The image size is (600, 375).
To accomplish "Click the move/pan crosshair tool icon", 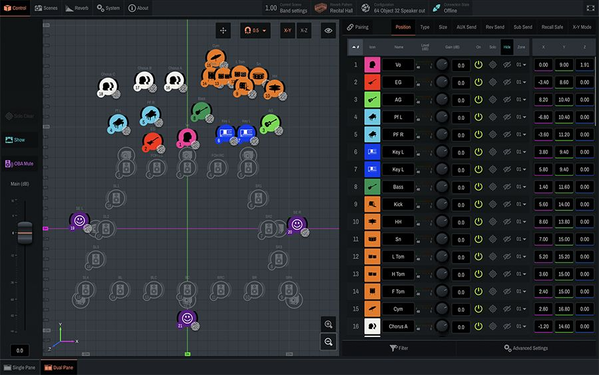I will (223, 31).
